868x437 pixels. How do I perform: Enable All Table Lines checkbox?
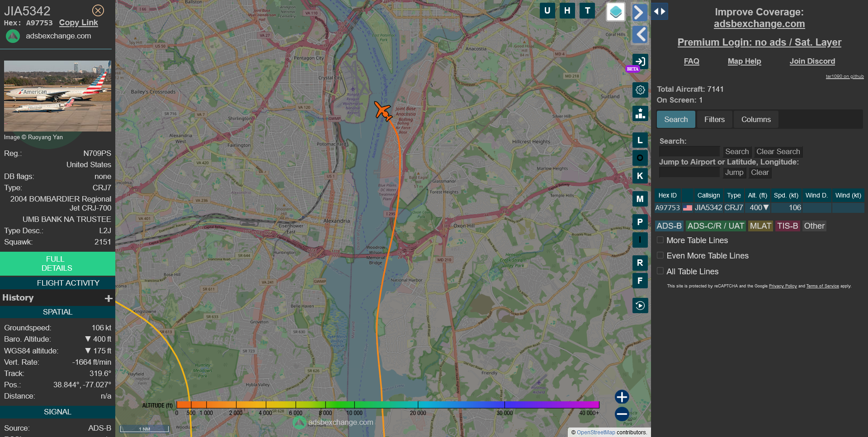click(660, 271)
